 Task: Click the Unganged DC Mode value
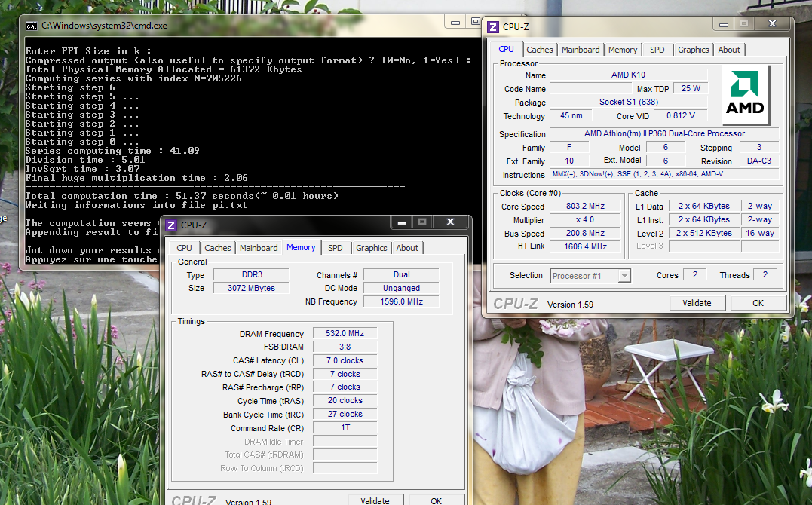pos(401,288)
